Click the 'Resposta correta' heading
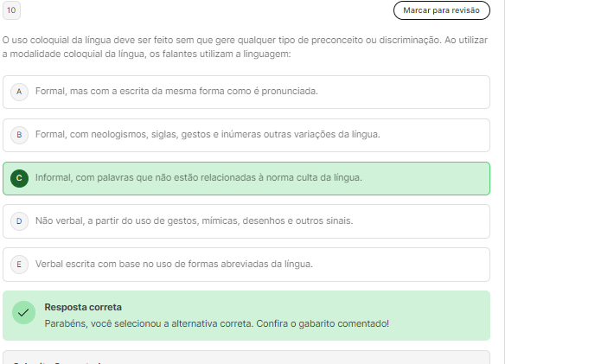This screenshot has height=364, width=601. [83, 307]
